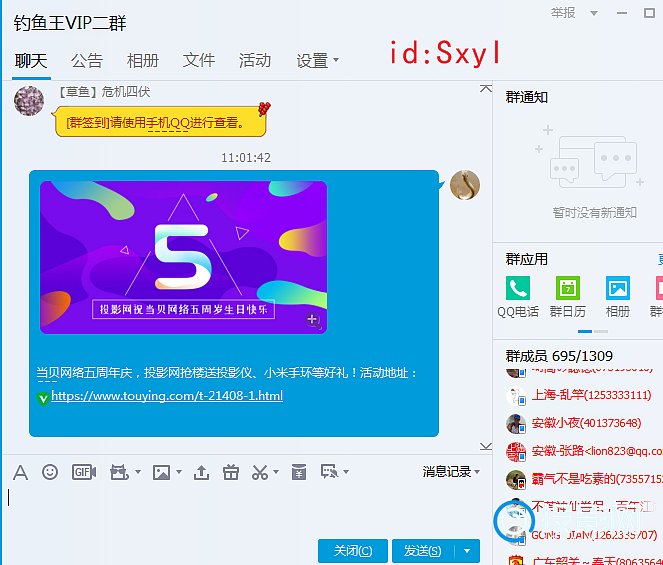Click the group title 钓鱼王VIP二群
This screenshot has height=565, width=663.
click(70, 23)
